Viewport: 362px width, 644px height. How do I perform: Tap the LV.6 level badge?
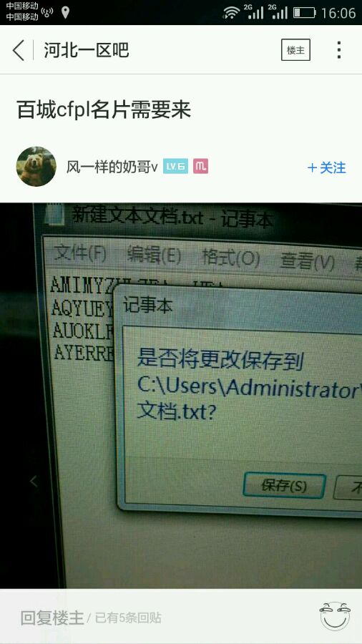176,166
